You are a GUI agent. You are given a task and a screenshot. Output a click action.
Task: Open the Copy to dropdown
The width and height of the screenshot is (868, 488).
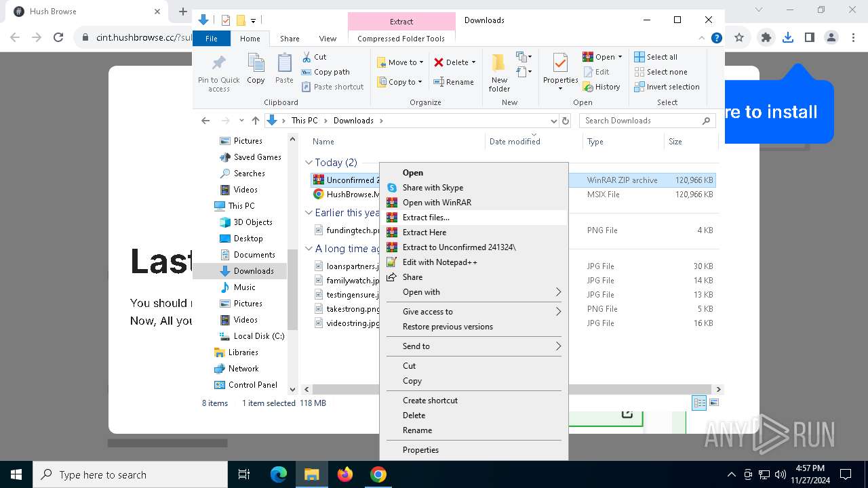click(399, 82)
